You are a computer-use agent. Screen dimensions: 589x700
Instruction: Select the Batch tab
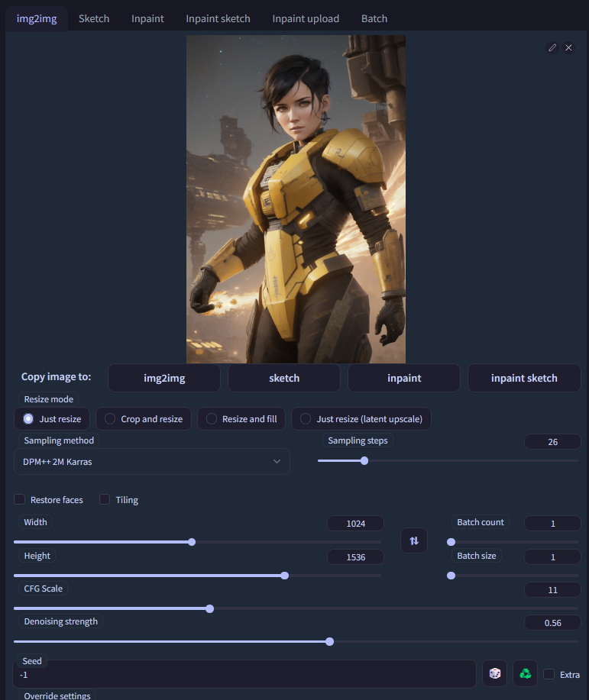coord(374,19)
